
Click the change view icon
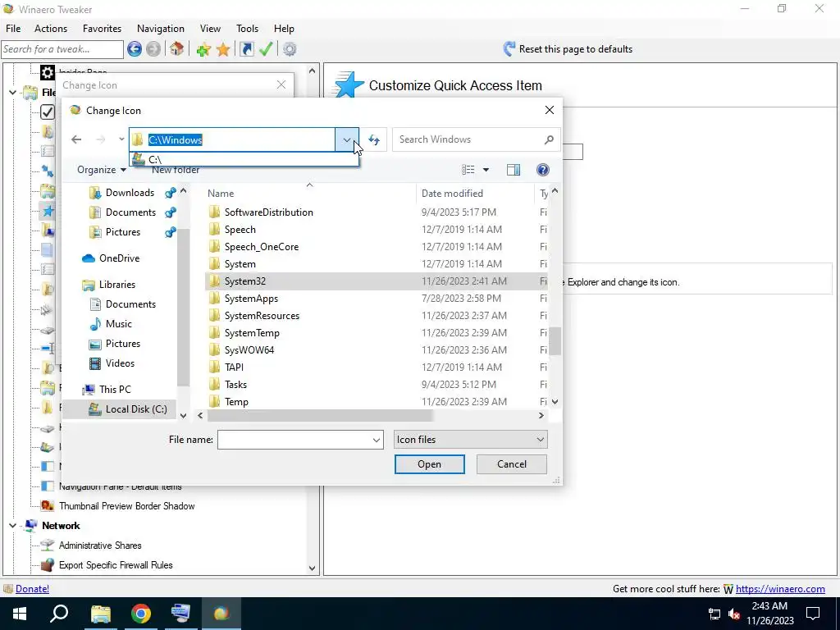(468, 170)
